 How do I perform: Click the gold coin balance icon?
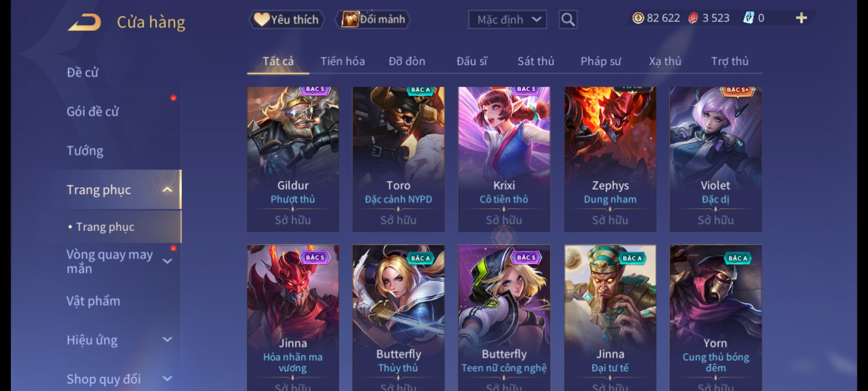point(638,18)
